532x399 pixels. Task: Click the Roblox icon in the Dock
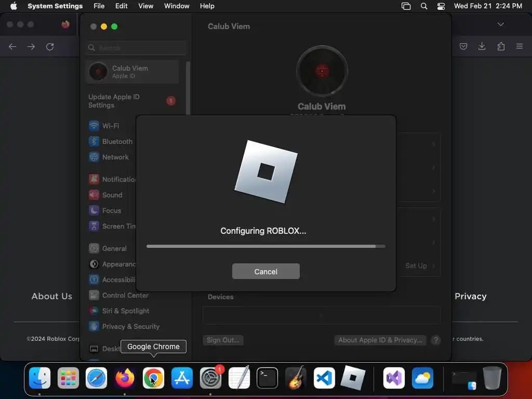[x=353, y=378]
